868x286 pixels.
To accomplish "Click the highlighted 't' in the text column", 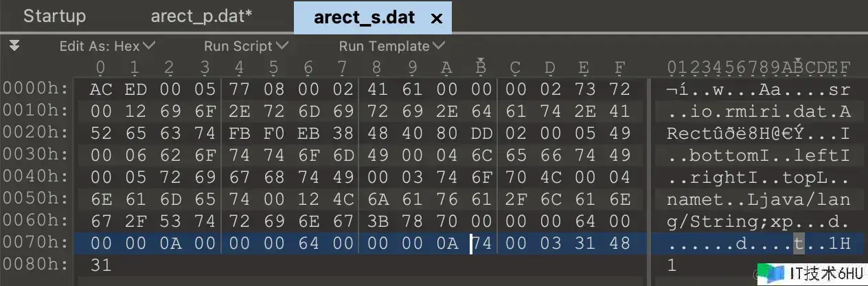I will 798,243.
